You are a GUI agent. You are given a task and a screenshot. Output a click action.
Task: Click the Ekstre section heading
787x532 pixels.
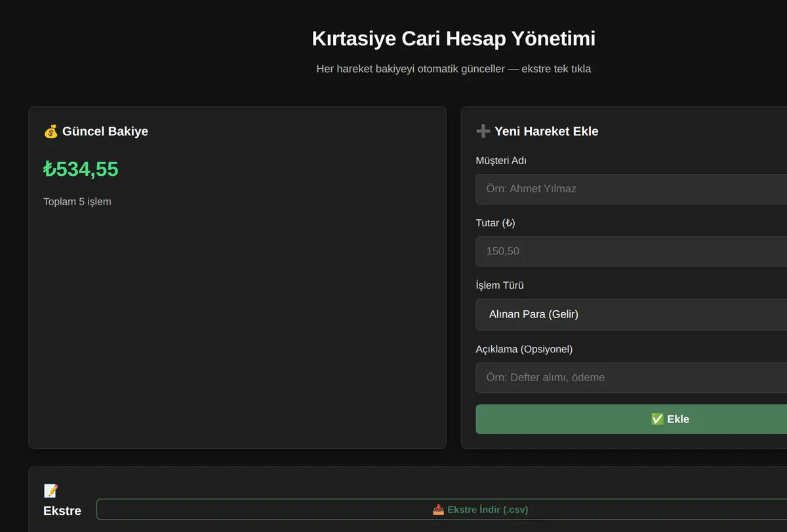coord(62,510)
